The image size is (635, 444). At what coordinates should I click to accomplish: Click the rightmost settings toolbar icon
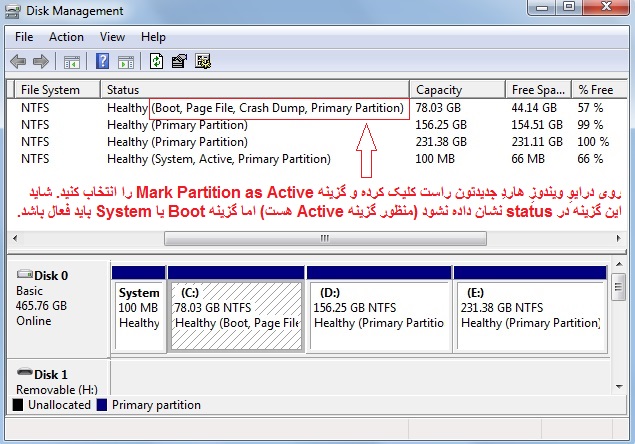pyautogui.click(x=203, y=61)
